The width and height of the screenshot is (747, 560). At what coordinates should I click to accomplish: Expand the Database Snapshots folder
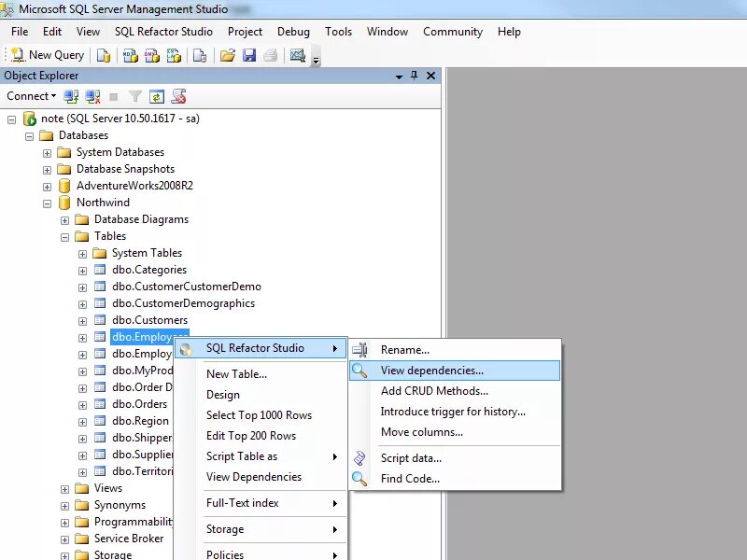click(47, 170)
